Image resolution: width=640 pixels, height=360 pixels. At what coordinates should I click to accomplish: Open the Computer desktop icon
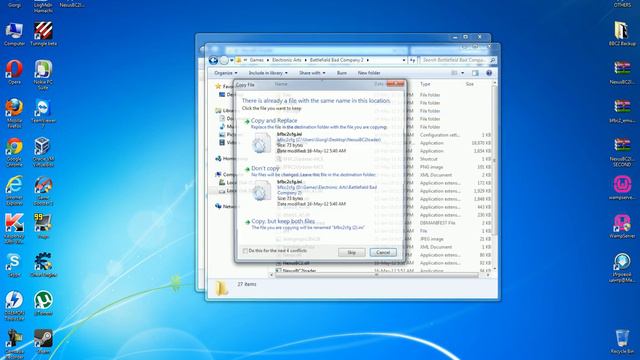(14, 34)
